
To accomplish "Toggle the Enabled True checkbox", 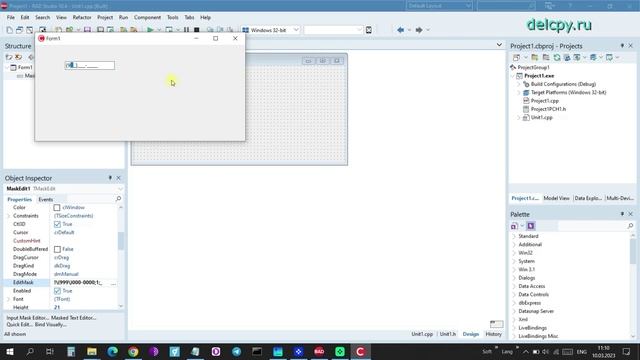I will coord(57,291).
